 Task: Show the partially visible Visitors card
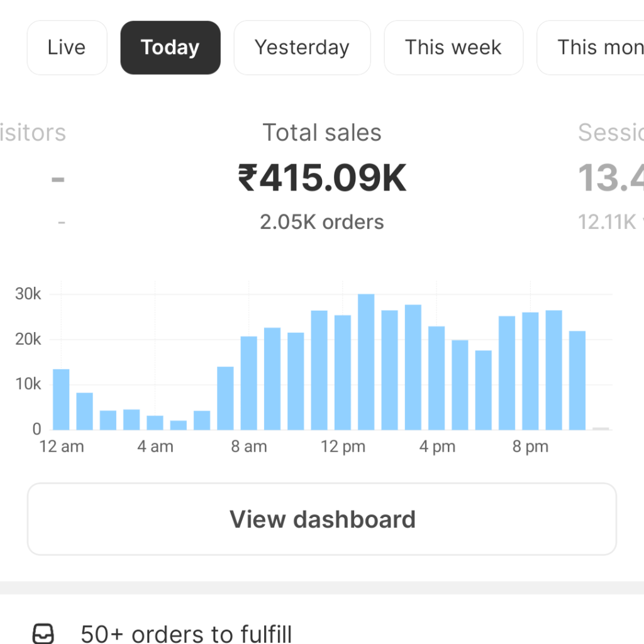33,177
